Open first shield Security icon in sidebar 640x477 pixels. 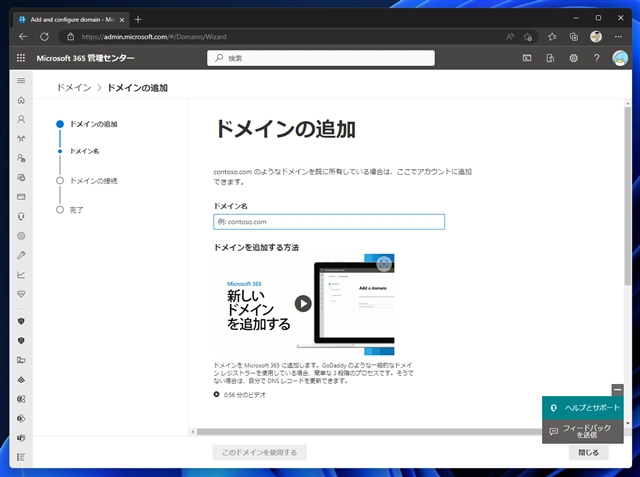[x=21, y=321]
